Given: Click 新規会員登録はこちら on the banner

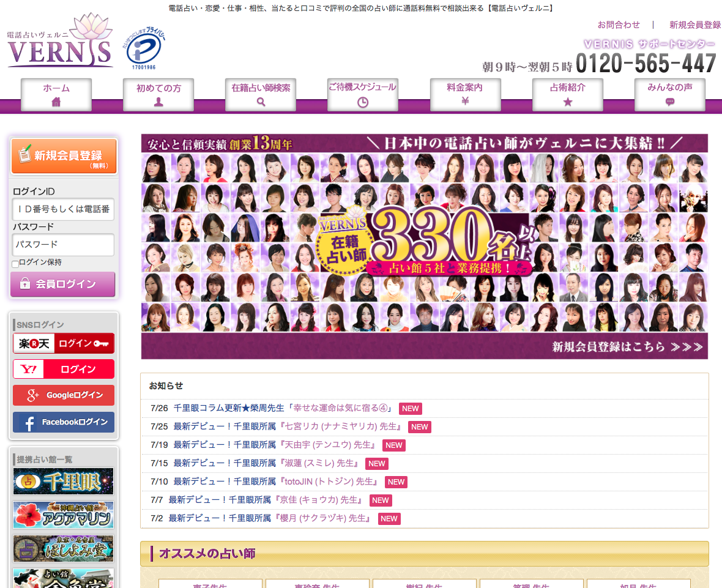Looking at the screenshot, I should [x=627, y=347].
